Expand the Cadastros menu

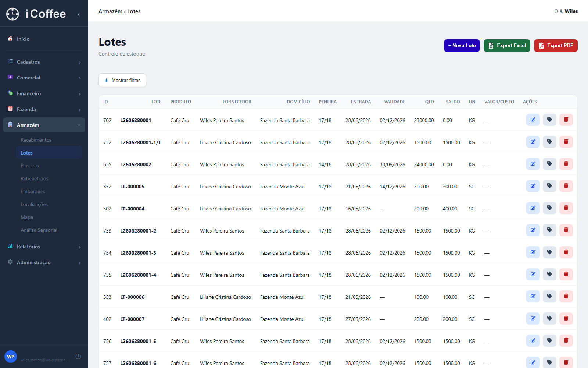pyautogui.click(x=44, y=62)
